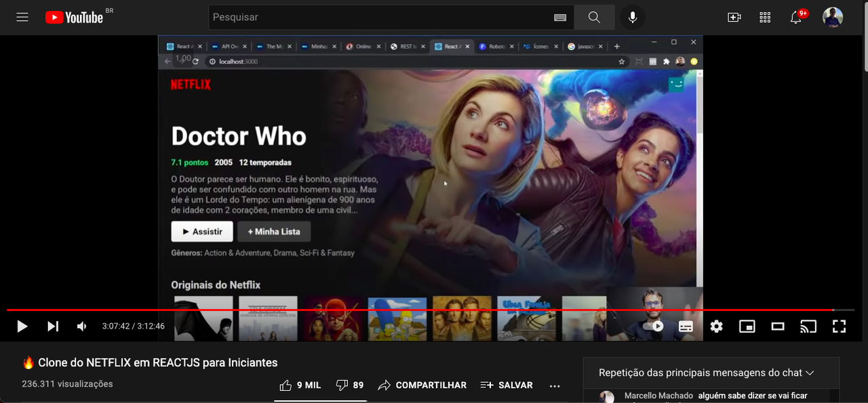Click Marcello Machado's chat avatar

(607, 397)
